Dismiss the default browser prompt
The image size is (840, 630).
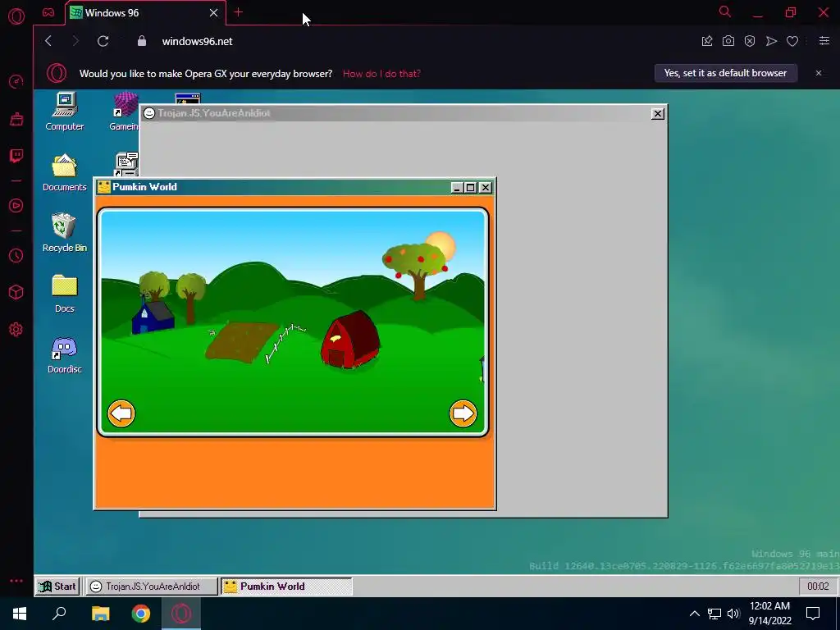point(819,73)
